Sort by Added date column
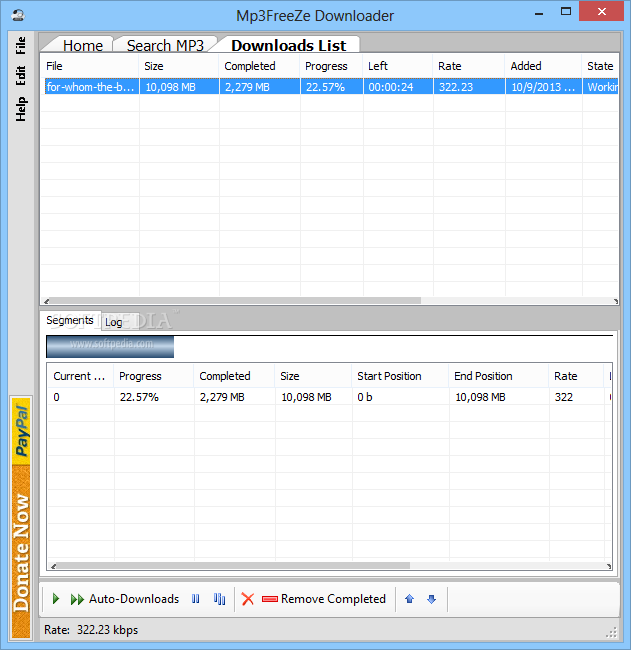Viewport: 631px width, 650px height. [x=543, y=66]
